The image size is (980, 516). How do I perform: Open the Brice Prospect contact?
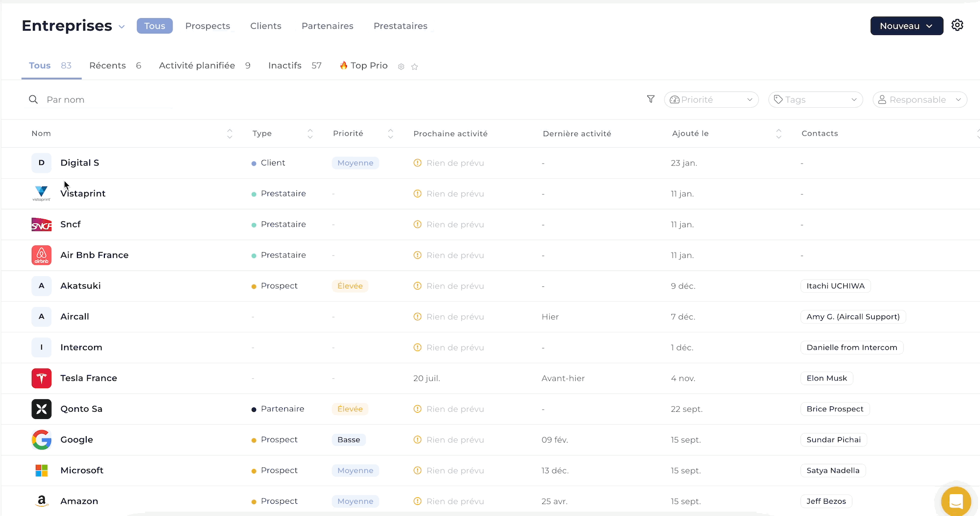pos(835,409)
